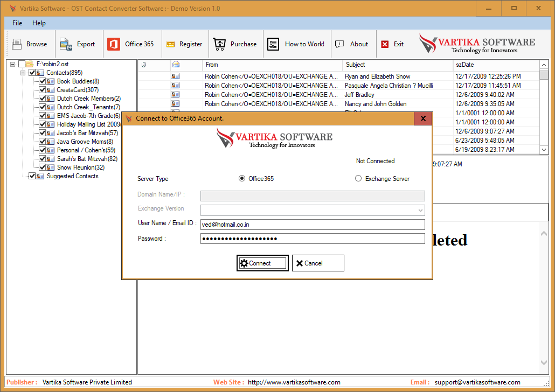The width and height of the screenshot is (555, 392).
Task: Click the Export toolbar icon
Action: pos(66,44)
